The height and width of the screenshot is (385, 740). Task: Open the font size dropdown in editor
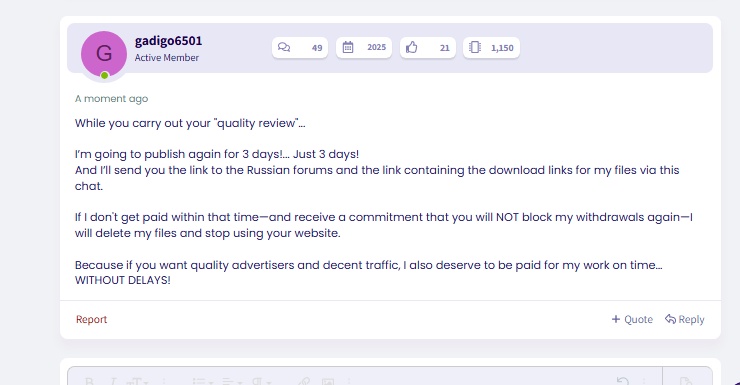click(137, 381)
